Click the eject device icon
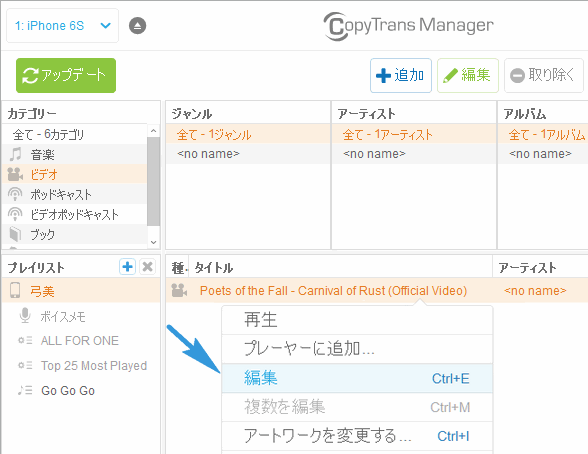The image size is (588, 454). click(138, 26)
